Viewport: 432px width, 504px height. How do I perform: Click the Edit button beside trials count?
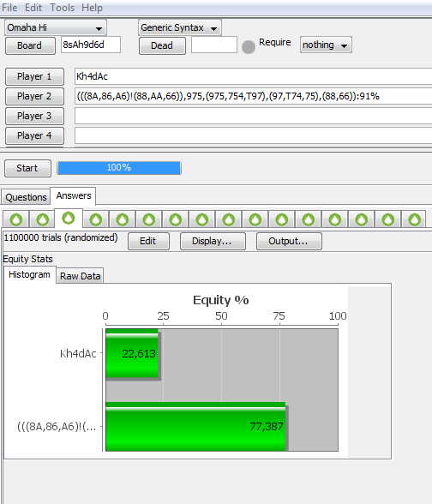tap(148, 241)
